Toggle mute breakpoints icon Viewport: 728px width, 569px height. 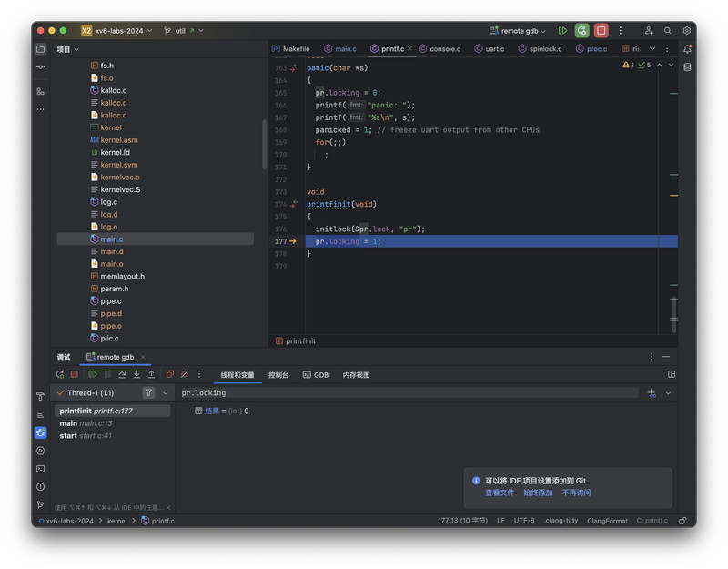pyautogui.click(x=185, y=374)
